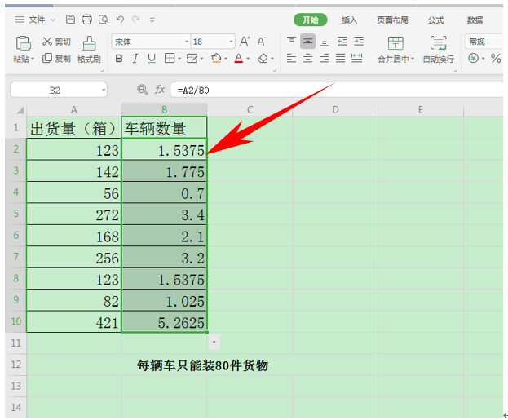Open the Name Box dropdown arrow
This screenshot has height=420, width=508.
coord(104,90)
